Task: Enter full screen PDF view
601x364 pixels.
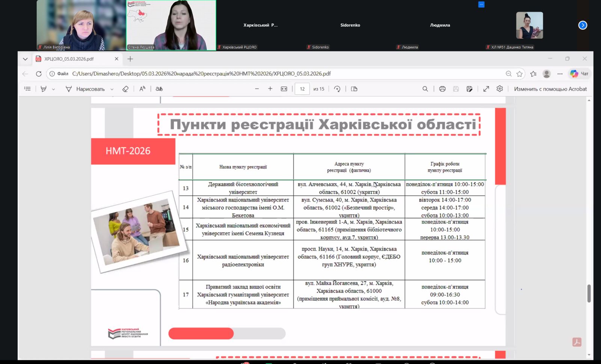Action: click(486, 89)
